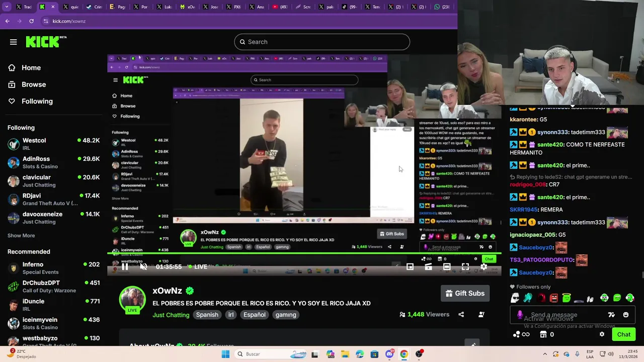Focus the Kick search field
Viewport: 644px width, 362px height.
322,42
